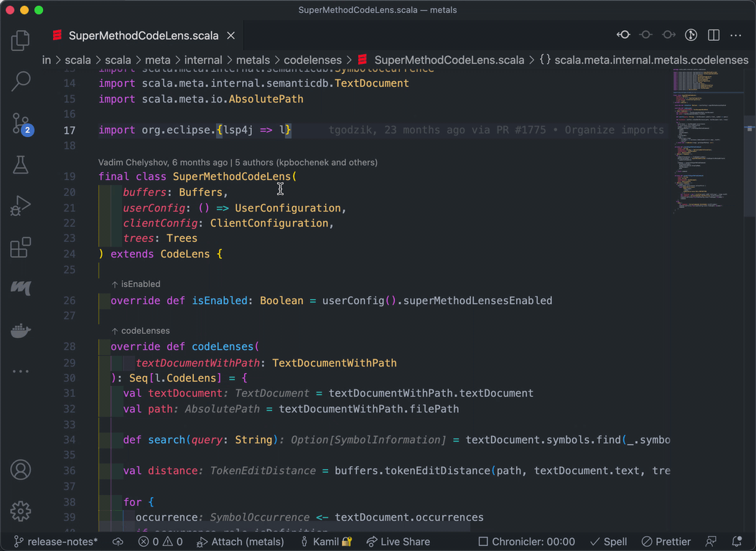
Task: Open the Testing beaker icon in the sidebar
Action: (x=21, y=164)
